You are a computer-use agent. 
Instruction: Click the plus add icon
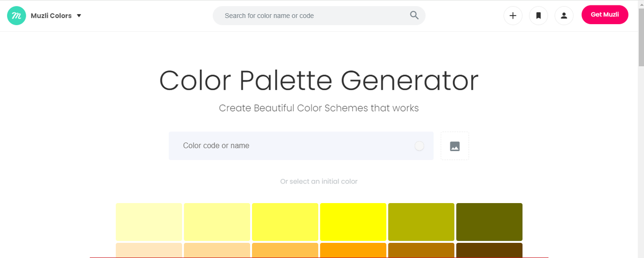tap(513, 16)
